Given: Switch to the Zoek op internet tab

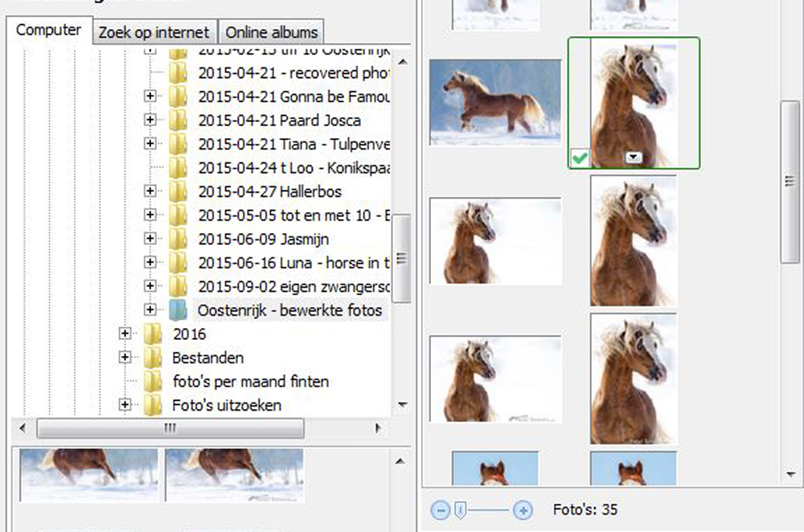Looking at the screenshot, I should 154,33.
